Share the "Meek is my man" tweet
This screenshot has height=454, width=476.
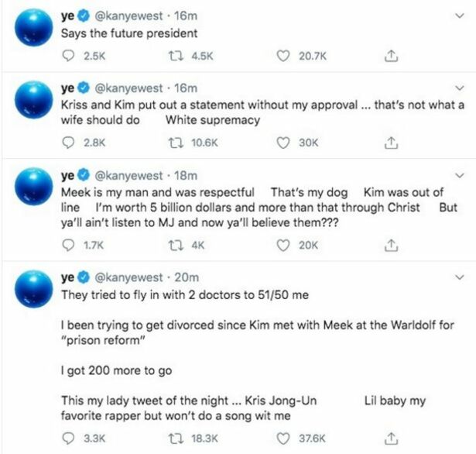coord(391,245)
